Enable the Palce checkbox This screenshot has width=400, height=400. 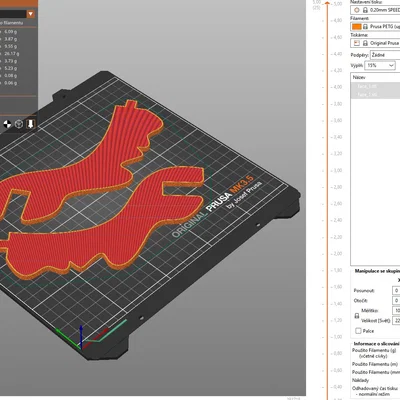pos(358,331)
